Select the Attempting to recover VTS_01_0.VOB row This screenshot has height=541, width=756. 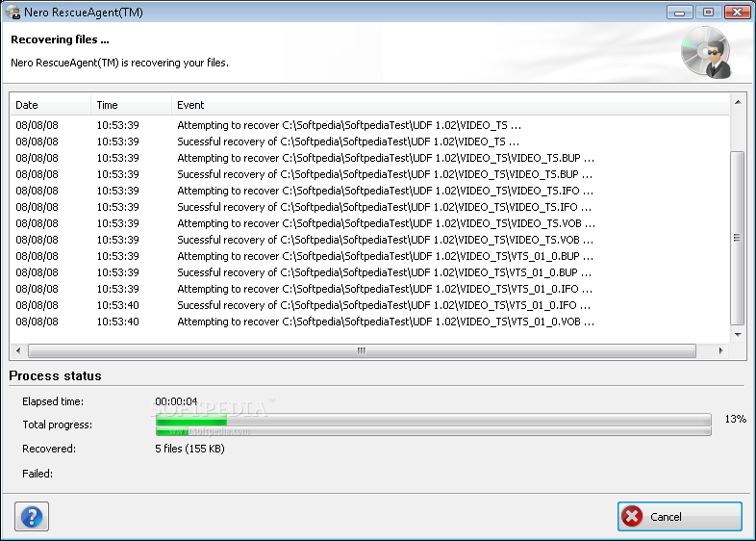point(369,322)
